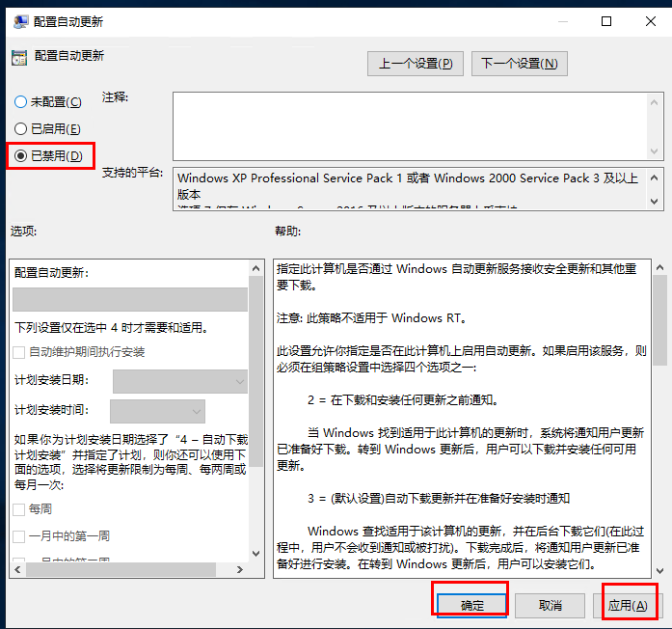Click the policy icon beside the 配置自动更新 heading
The height and width of the screenshot is (629, 672).
tap(18, 57)
